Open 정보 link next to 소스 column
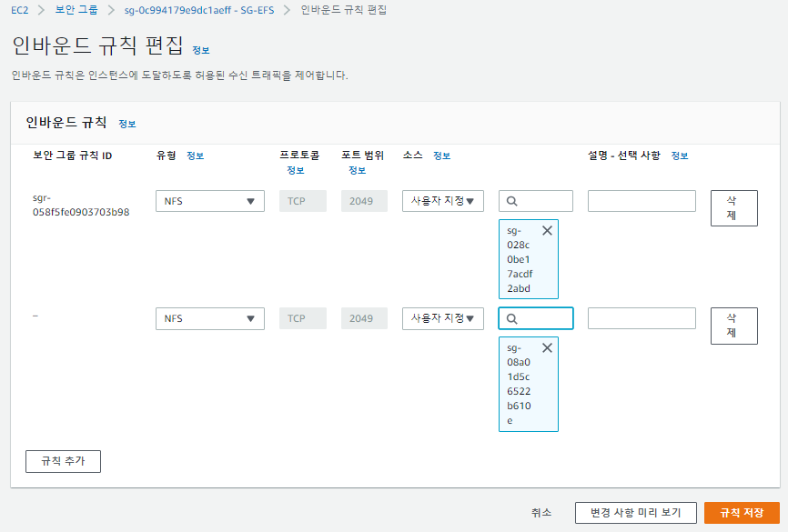Viewport: 788px width, 532px height. pos(441,156)
